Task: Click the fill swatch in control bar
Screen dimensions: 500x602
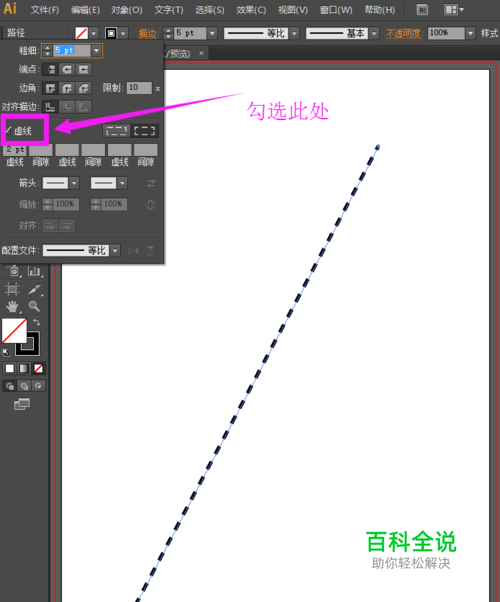Action: 81,33
